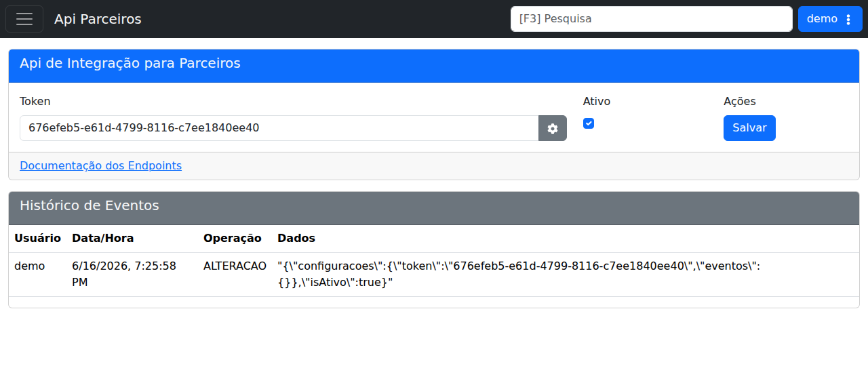Click the Api Parceiros title
This screenshot has width=868, height=391.
point(98,19)
